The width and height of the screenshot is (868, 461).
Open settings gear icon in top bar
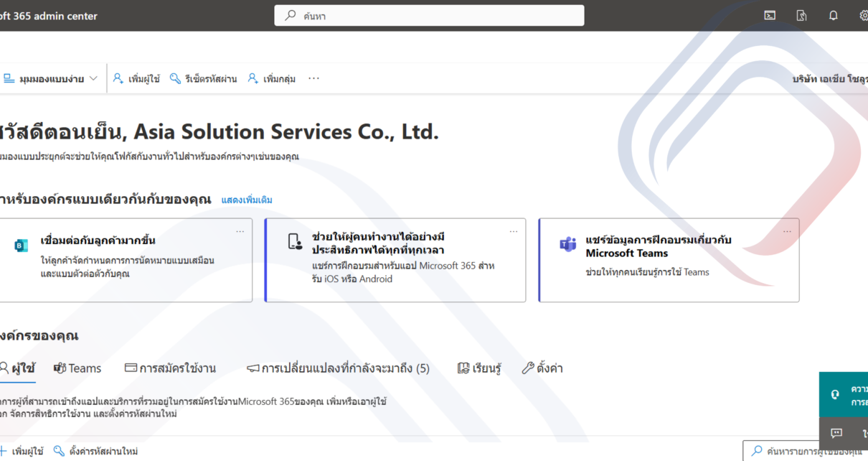tap(863, 15)
